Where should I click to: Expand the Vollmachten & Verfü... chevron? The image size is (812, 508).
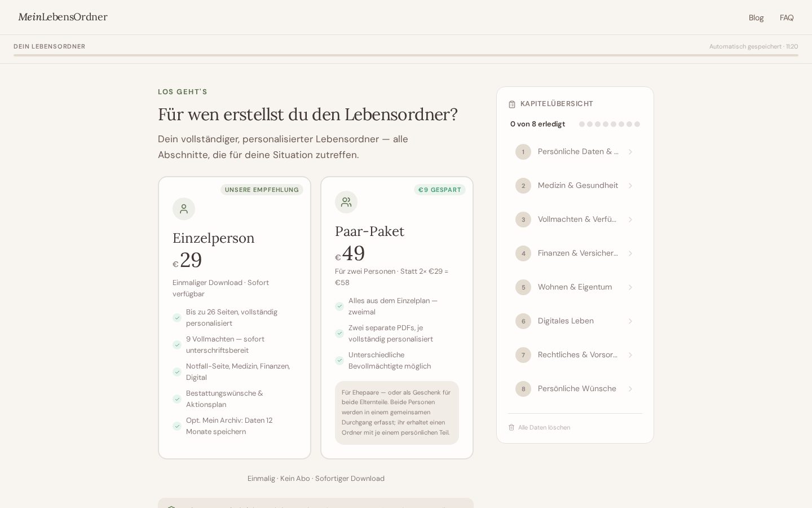click(x=630, y=220)
